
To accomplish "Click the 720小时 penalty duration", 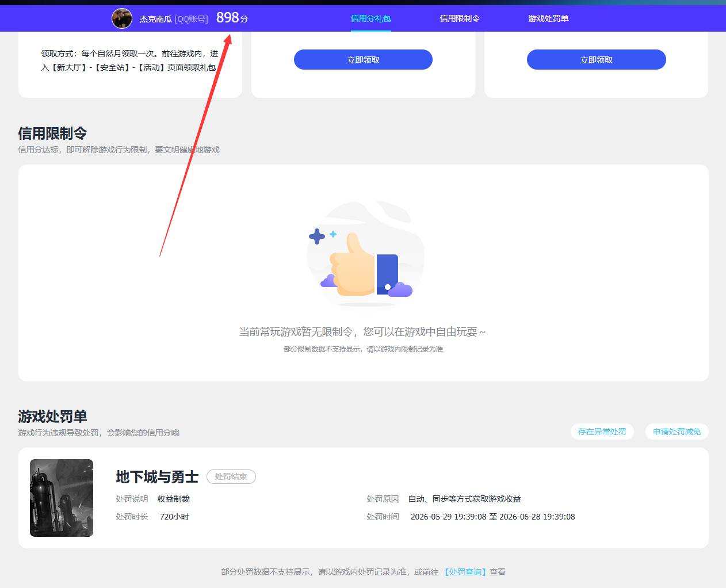I will (174, 517).
